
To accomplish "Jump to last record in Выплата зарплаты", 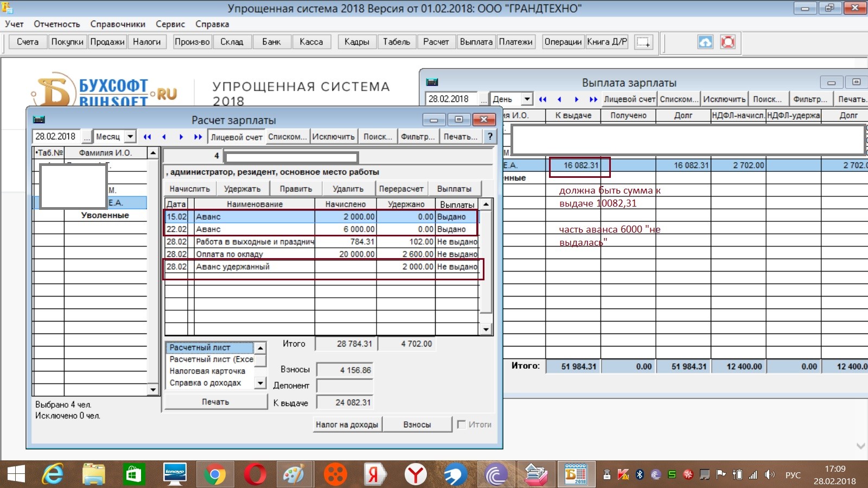I will (x=593, y=99).
